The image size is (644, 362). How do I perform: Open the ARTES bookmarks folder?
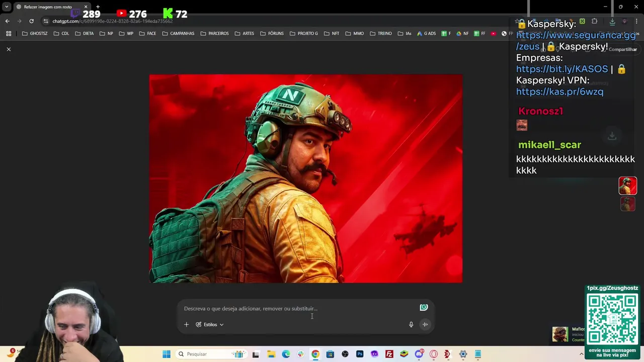pos(245,34)
